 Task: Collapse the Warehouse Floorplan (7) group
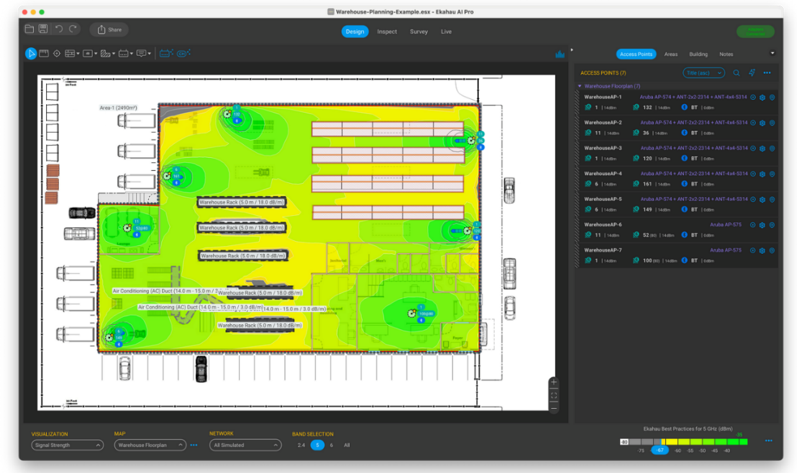[579, 86]
